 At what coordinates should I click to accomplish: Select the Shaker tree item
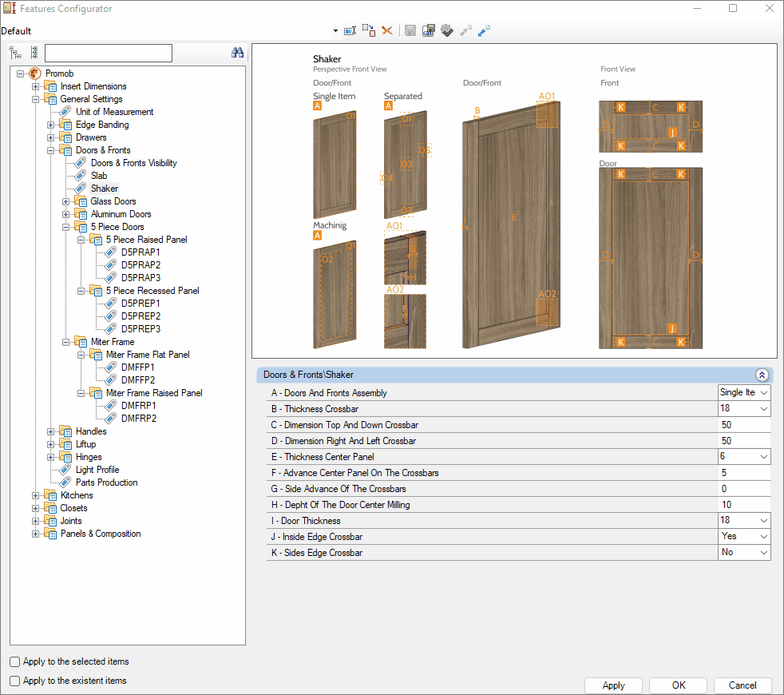(105, 189)
